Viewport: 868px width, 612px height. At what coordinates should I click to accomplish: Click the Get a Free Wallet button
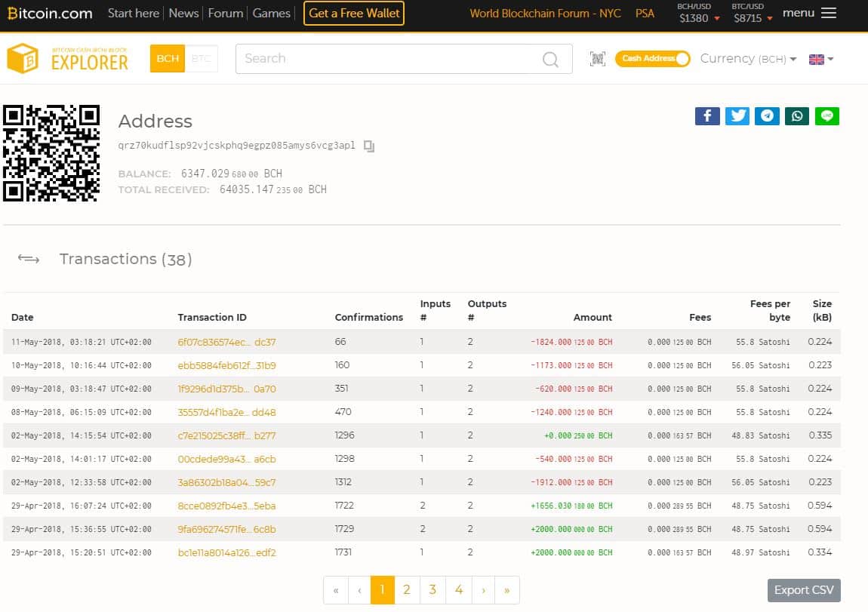point(354,13)
